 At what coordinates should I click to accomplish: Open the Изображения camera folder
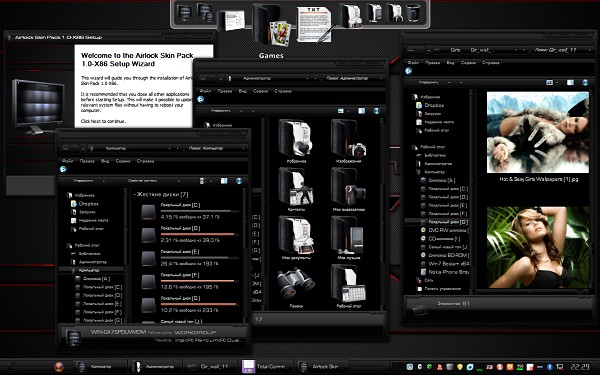click(x=349, y=138)
